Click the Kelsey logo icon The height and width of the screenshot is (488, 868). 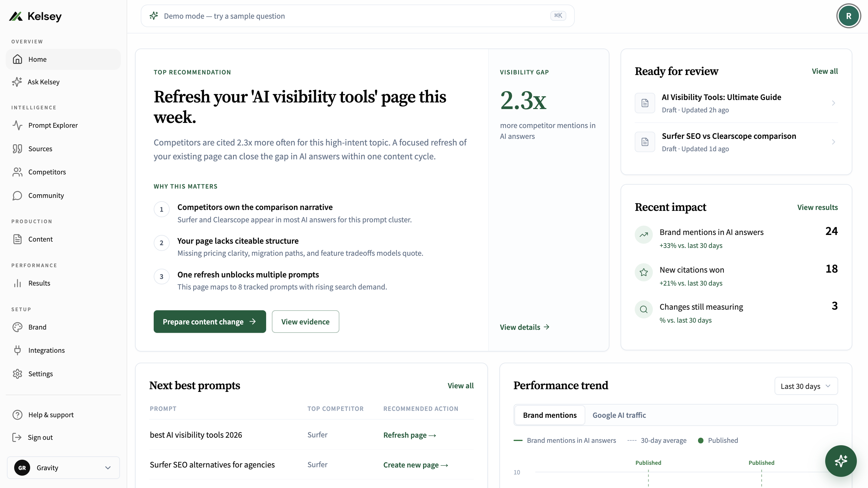click(16, 16)
